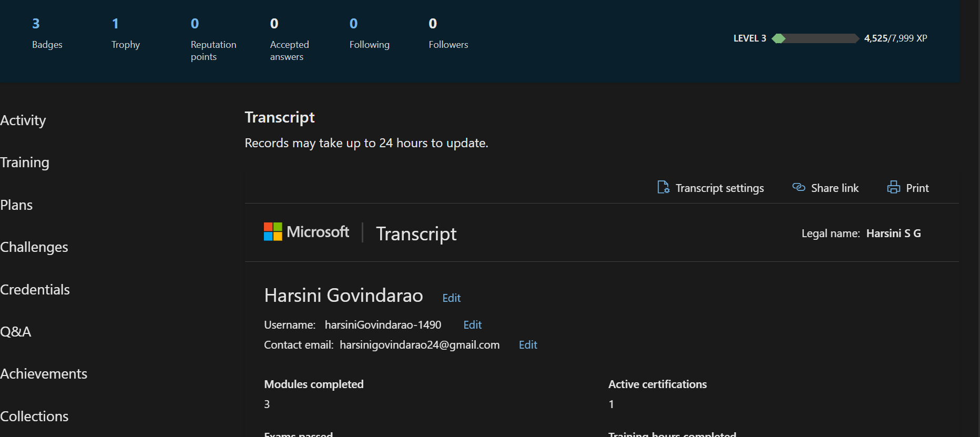
Task: Click the green XP level diamond marker
Action: pos(779,38)
